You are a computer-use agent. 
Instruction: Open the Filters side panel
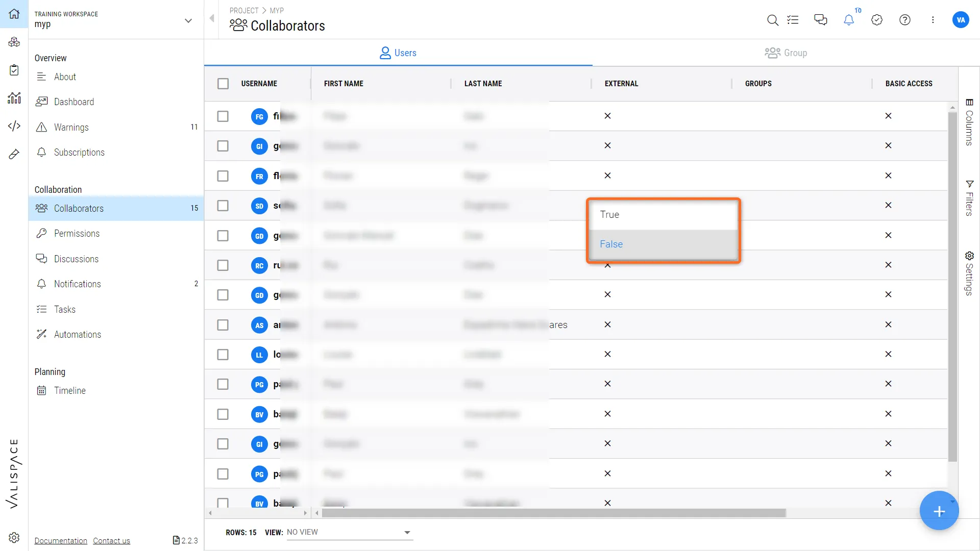pyautogui.click(x=969, y=198)
